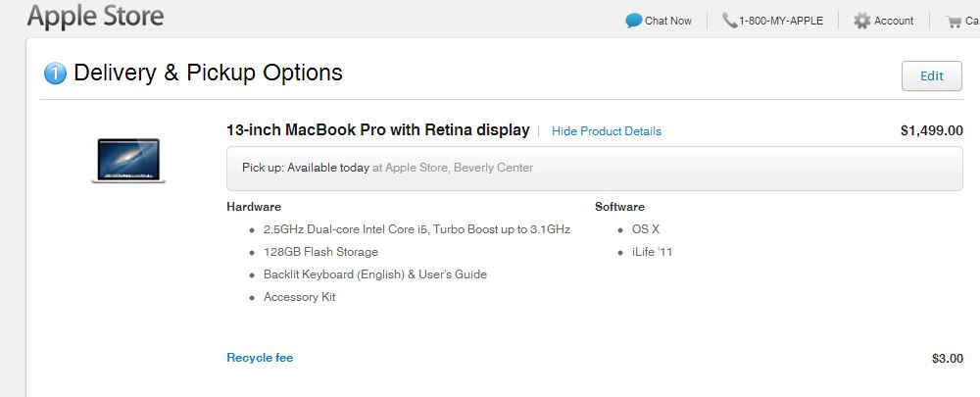Screen dimensions: 980x397
Task: Click the Pick up availability box
Action: click(595, 169)
